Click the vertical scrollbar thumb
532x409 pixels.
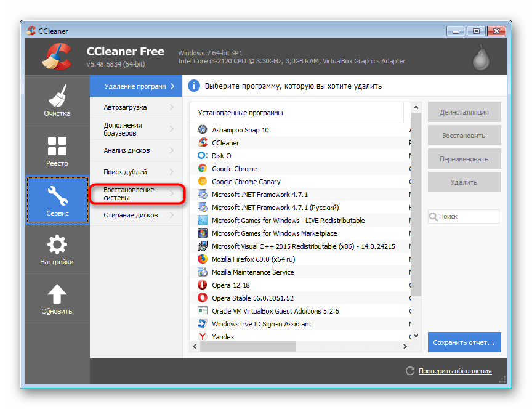point(416,204)
